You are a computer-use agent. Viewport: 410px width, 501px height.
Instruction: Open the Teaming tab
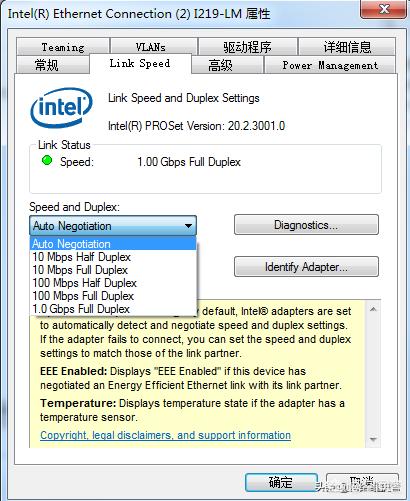[x=63, y=47]
